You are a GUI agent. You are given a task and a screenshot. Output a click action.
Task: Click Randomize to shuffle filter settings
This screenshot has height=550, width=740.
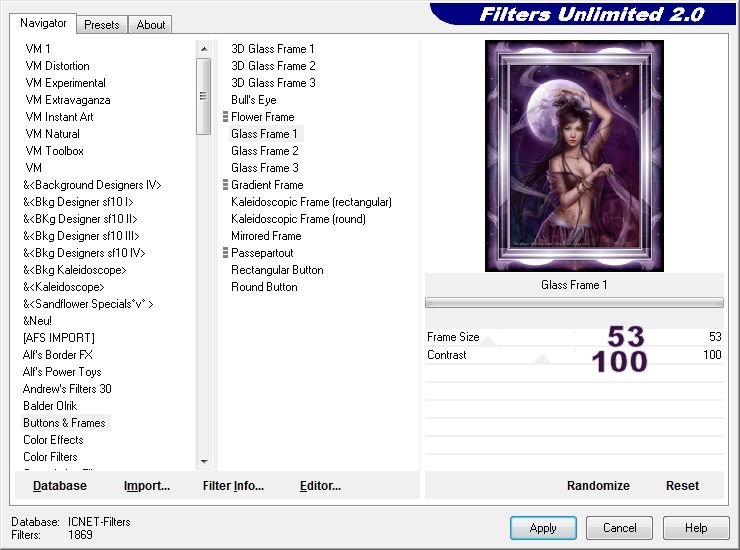598,486
